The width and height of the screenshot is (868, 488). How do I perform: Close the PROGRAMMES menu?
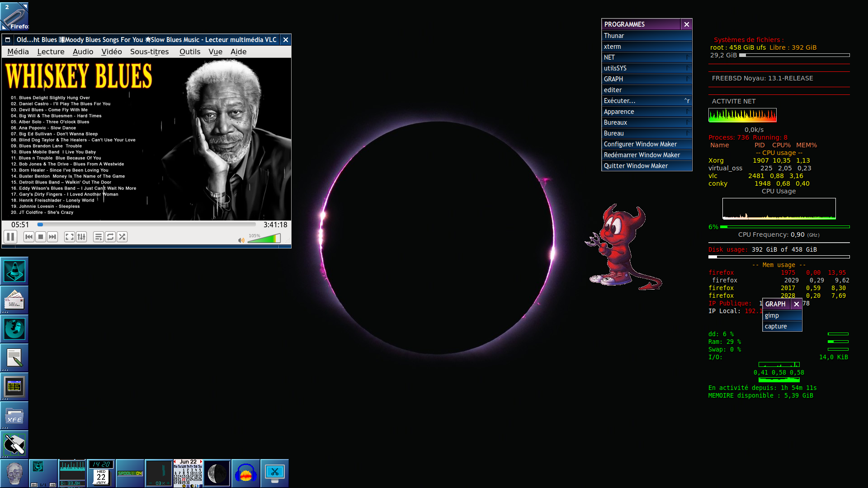coord(687,24)
